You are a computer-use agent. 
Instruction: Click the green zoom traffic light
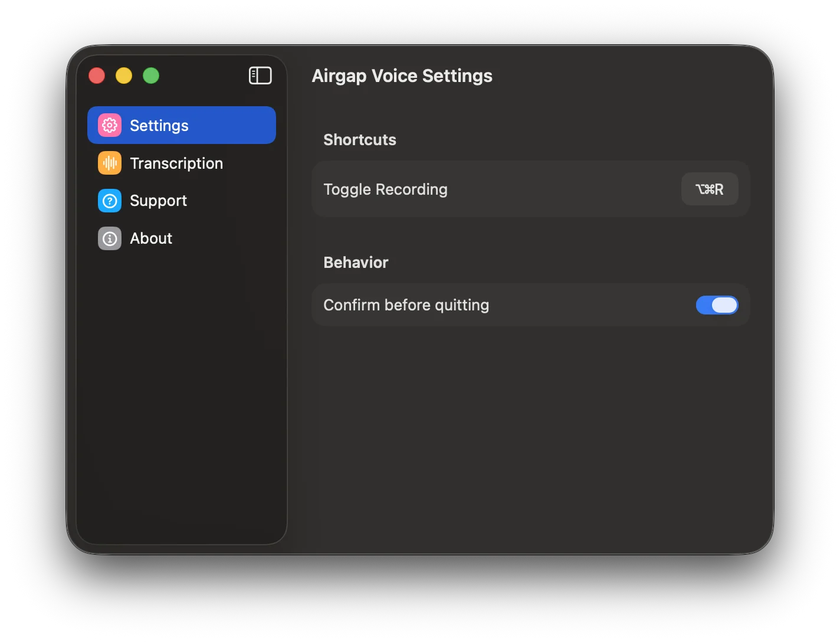pyautogui.click(x=151, y=76)
